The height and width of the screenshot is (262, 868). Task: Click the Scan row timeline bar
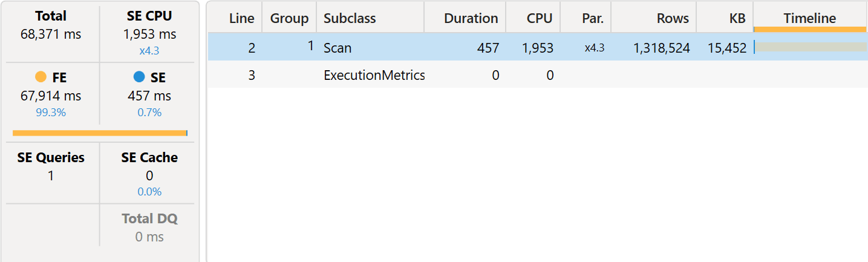tap(811, 47)
